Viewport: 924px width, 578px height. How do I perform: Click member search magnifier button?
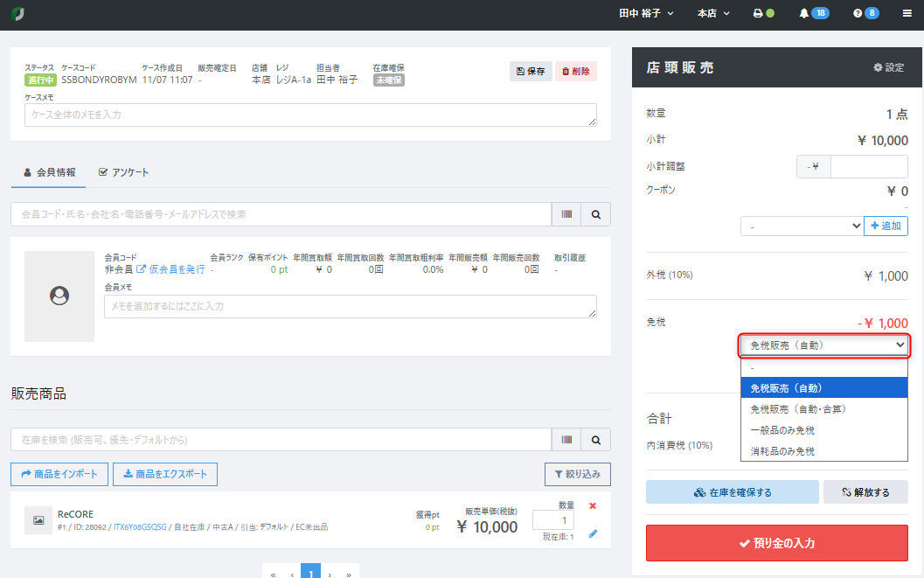click(596, 214)
